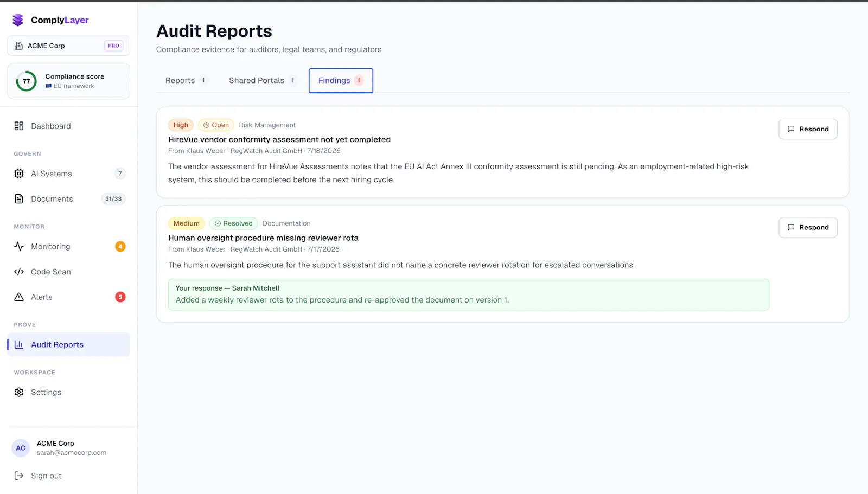
Task: Select the Findings tab
Action: click(x=341, y=80)
